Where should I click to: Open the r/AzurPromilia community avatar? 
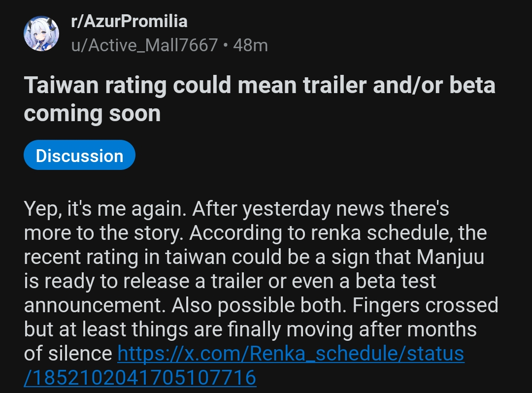[41, 33]
